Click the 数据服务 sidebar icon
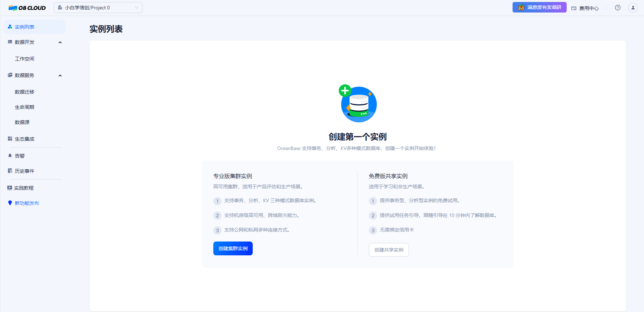 [x=10, y=75]
